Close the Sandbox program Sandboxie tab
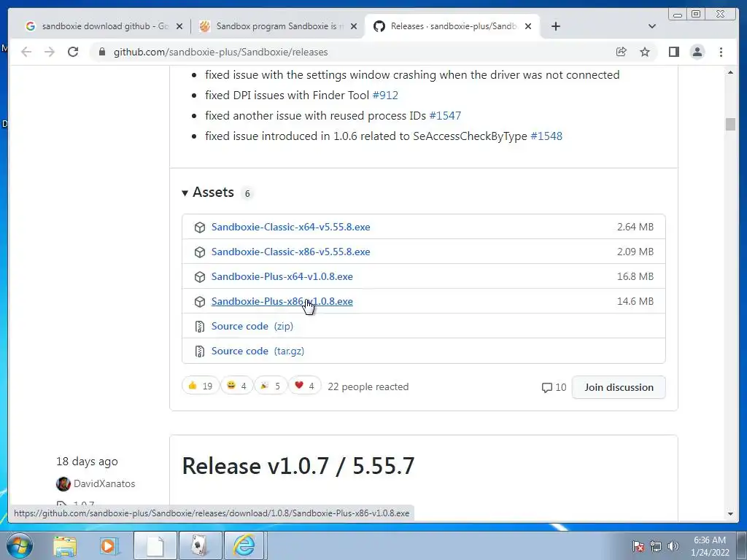Screen dimensions: 747x560 click(x=354, y=26)
